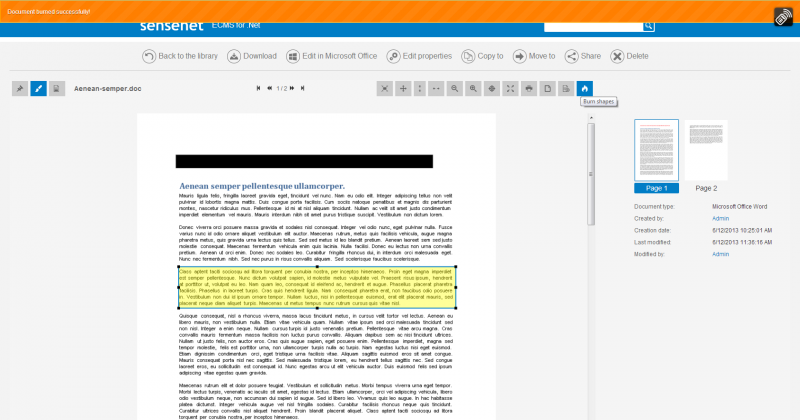Delete the document

click(630, 56)
